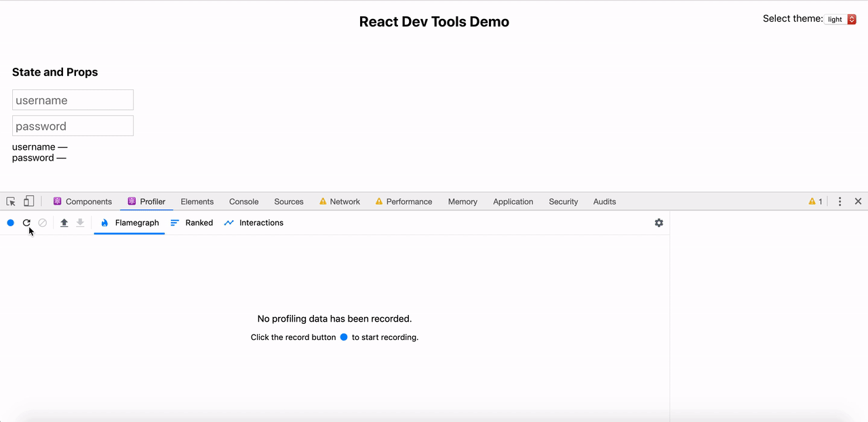Switch to Ranked view

[x=192, y=223]
